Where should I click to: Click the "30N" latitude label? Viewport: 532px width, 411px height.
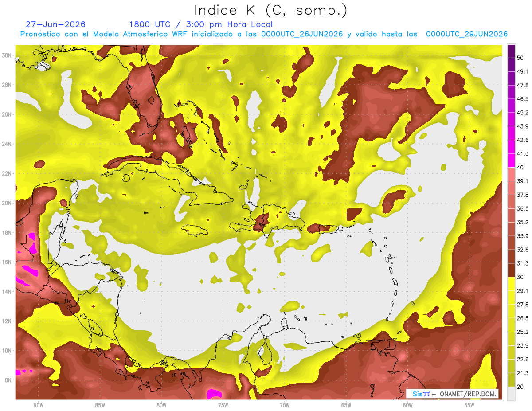pyautogui.click(x=8, y=55)
